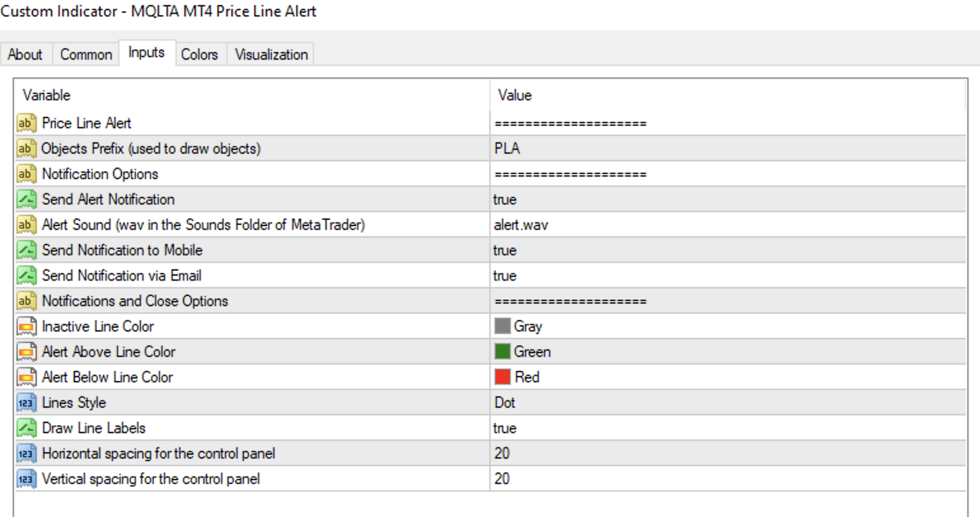The height and width of the screenshot is (517, 980).
Task: Click the boolean icon for Send Alert Notification
Action: [26, 199]
